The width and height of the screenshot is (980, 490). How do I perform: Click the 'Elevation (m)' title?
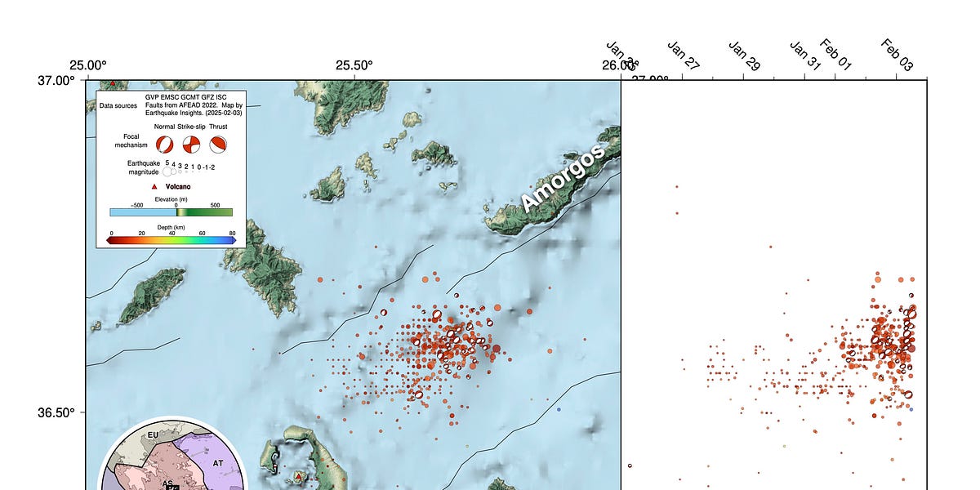pos(171,199)
